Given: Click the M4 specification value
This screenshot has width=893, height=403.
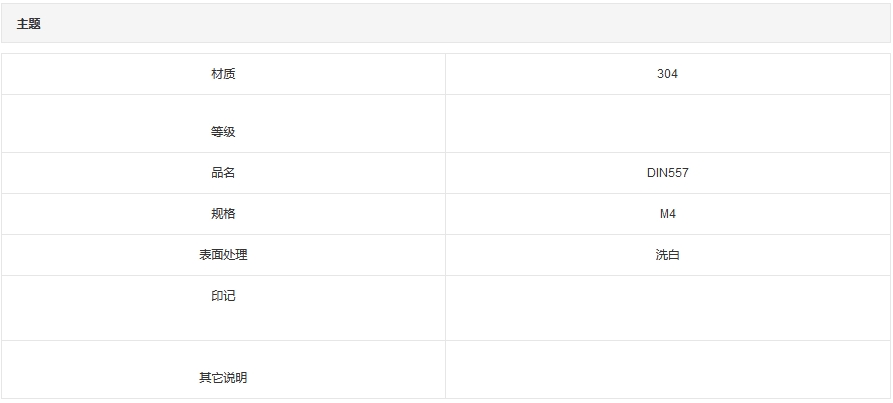Looking at the screenshot, I should click(667, 214).
